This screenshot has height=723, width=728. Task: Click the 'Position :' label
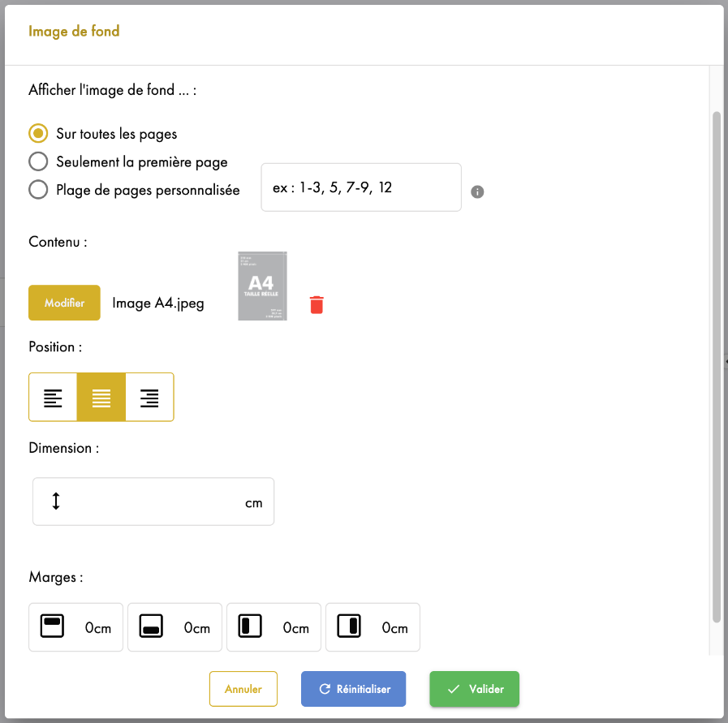pyautogui.click(x=55, y=346)
